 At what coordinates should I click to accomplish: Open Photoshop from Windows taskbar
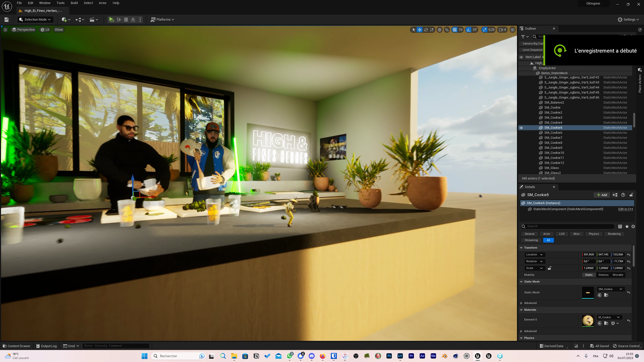click(389, 356)
